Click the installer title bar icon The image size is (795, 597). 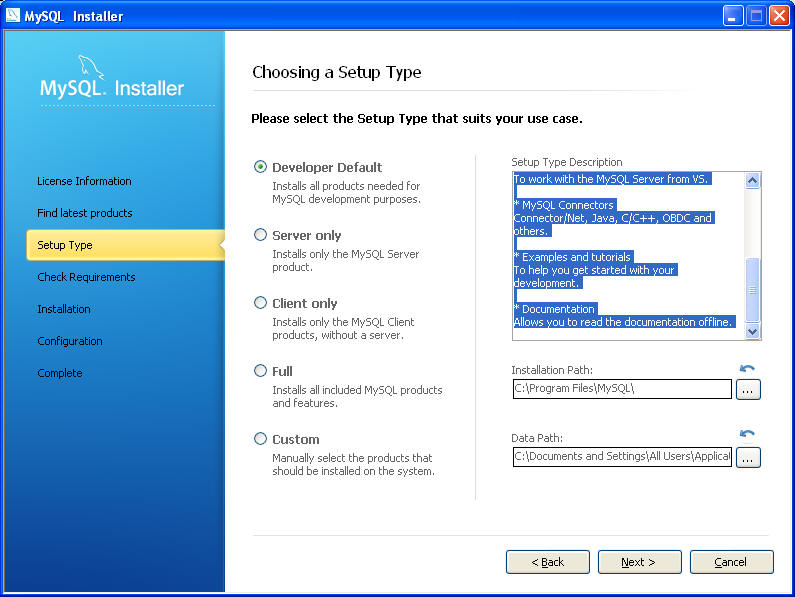[x=13, y=15]
